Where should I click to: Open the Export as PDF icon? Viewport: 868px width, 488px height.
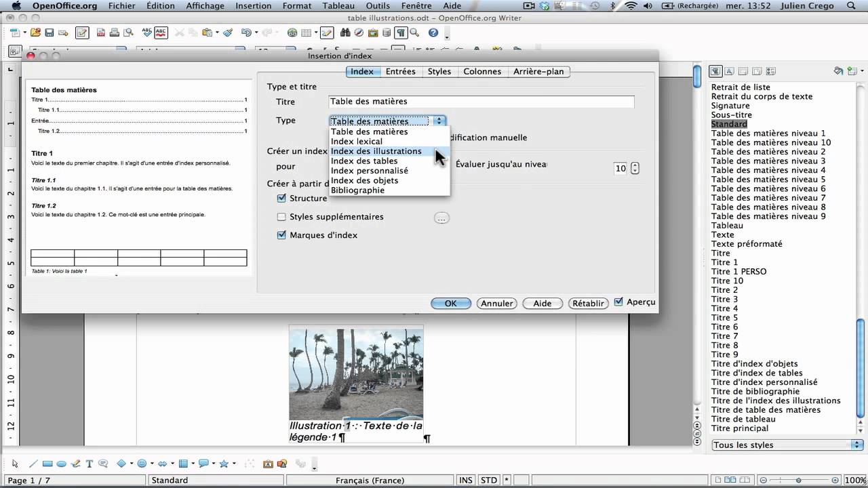[x=100, y=32]
